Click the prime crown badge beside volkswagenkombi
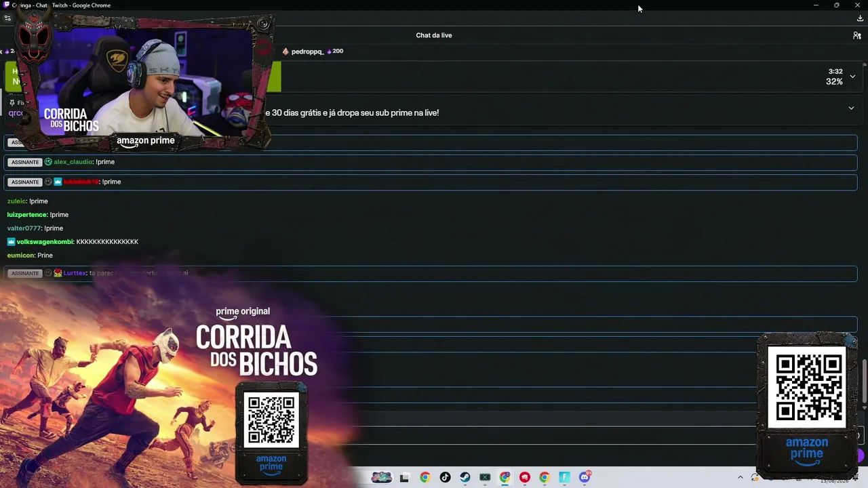Viewport: 868px width, 488px height. [x=11, y=242]
